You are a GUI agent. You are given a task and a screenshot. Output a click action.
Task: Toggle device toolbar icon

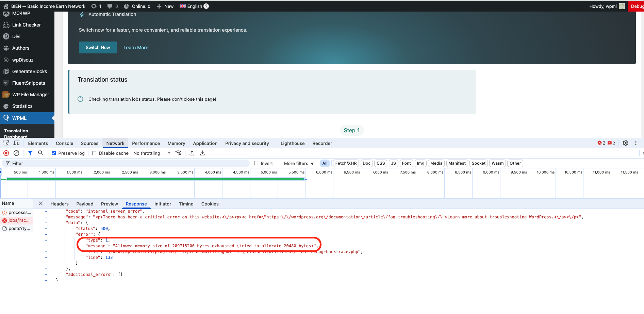pyautogui.click(x=16, y=143)
